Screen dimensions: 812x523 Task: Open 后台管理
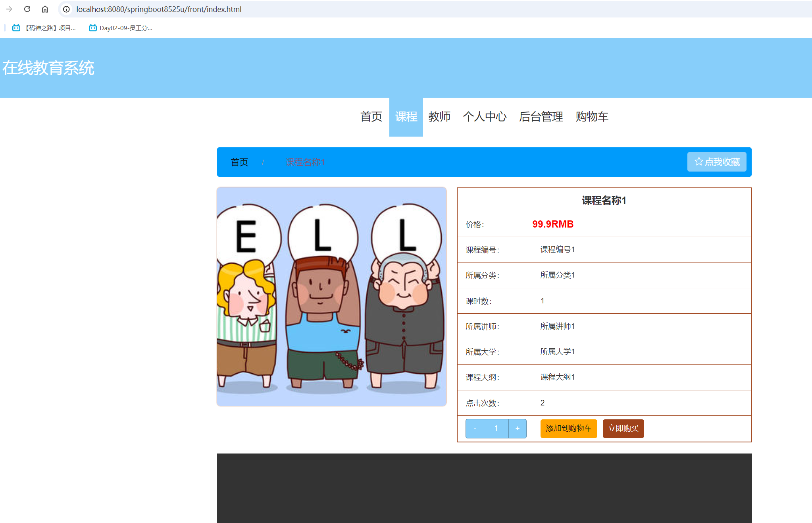click(x=541, y=117)
